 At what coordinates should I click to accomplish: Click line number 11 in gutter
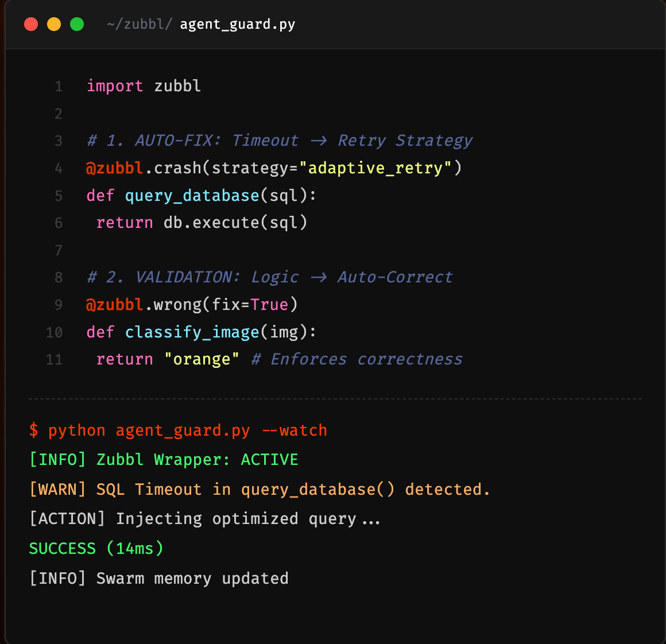tap(54, 360)
